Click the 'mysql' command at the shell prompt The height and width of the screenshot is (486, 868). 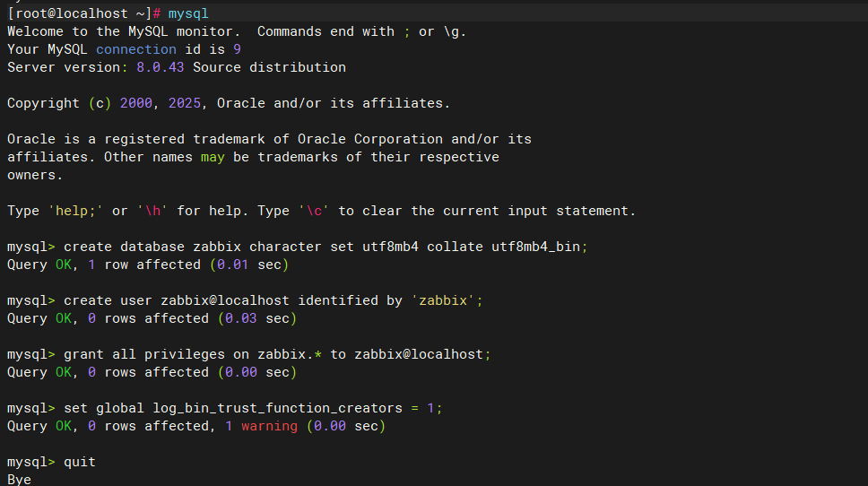188,13
